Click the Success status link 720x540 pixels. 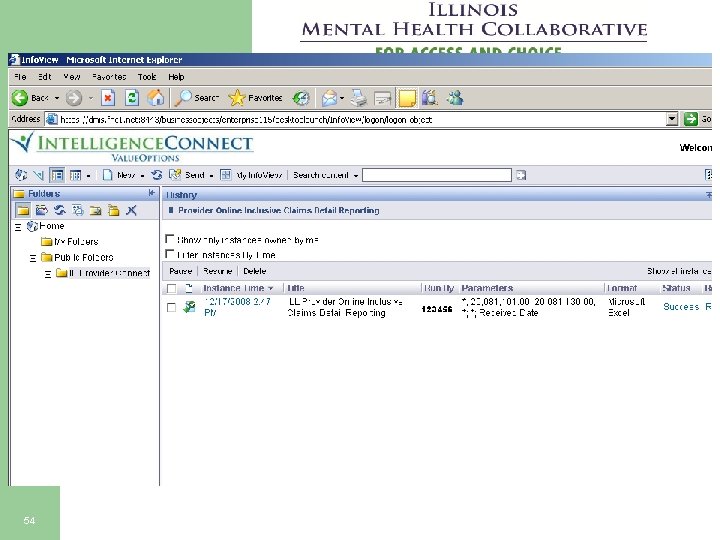pyautogui.click(x=681, y=306)
